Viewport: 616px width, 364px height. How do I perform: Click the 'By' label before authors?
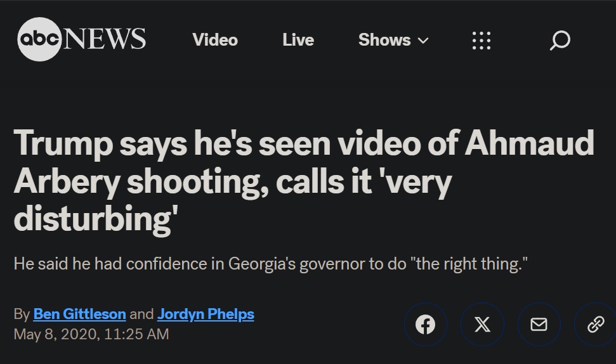click(x=22, y=314)
